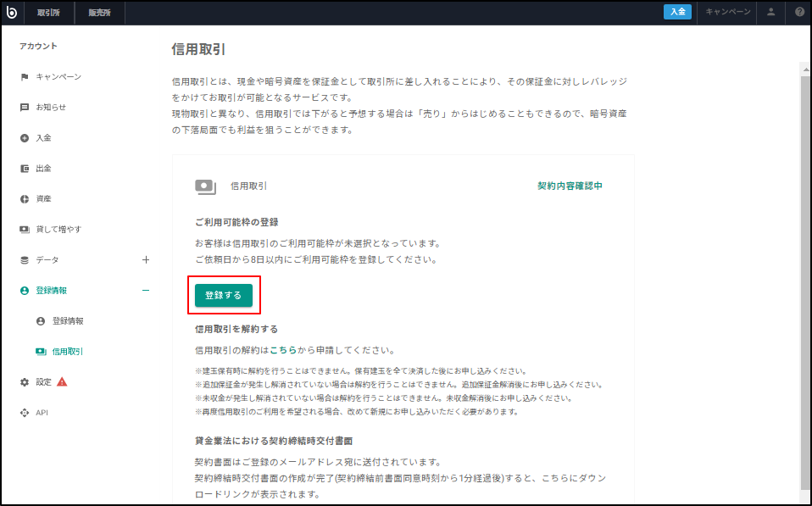Viewport: 812px width, 506px height.
Task: Open 貸して増やす lending page
Action: [x=58, y=230]
